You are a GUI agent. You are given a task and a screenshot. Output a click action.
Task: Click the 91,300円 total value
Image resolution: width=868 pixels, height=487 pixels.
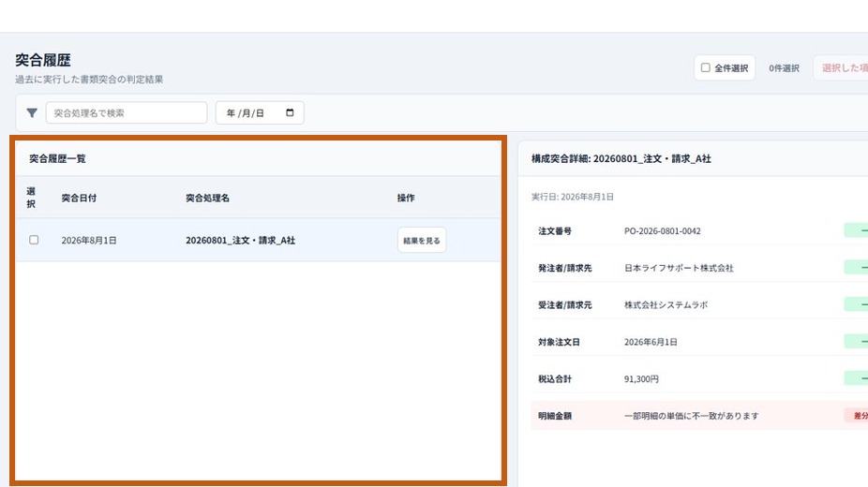pyautogui.click(x=641, y=379)
